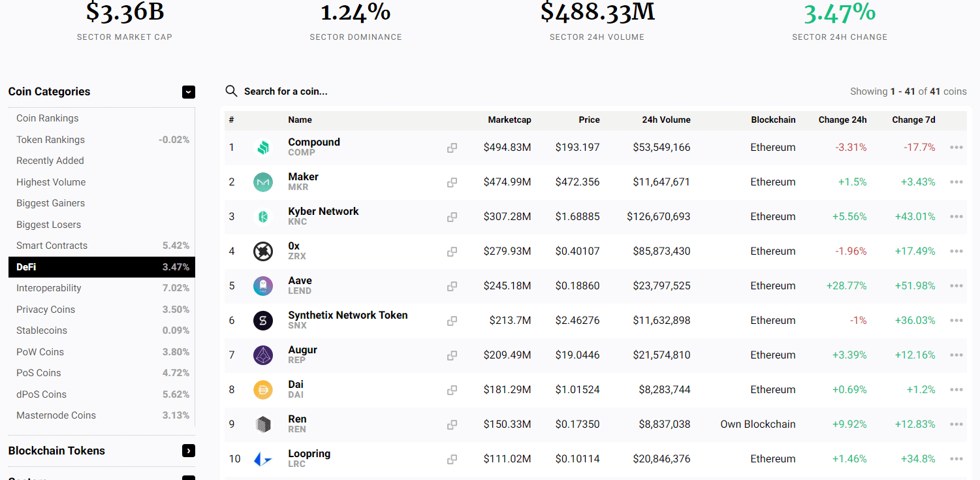Open three-dot menu for Aave row
This screenshot has height=480, width=980.
pyautogui.click(x=956, y=286)
